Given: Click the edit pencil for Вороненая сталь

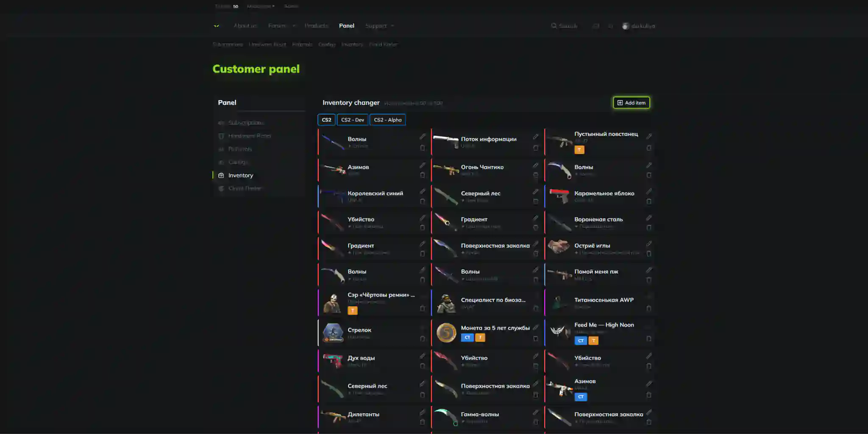Looking at the screenshot, I should pos(649,218).
